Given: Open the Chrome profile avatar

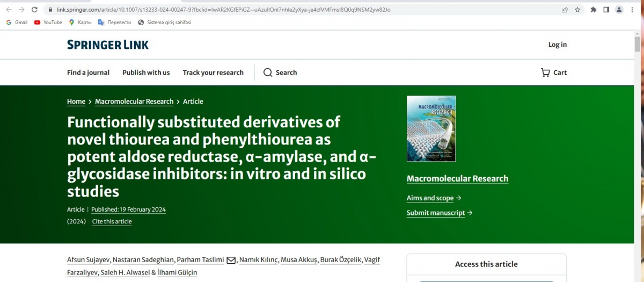Looking at the screenshot, I should point(619,10).
